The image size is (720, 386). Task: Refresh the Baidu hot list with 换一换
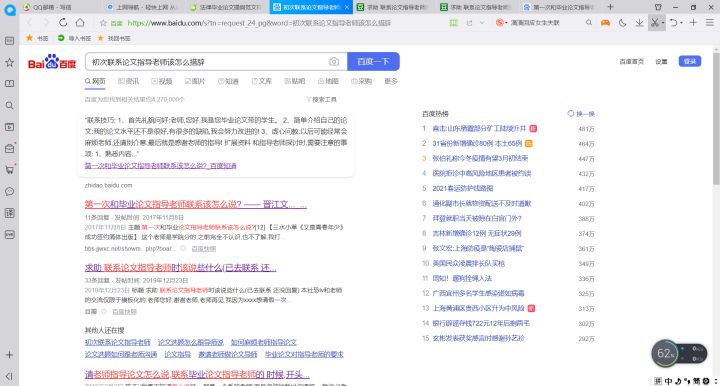[x=581, y=113]
